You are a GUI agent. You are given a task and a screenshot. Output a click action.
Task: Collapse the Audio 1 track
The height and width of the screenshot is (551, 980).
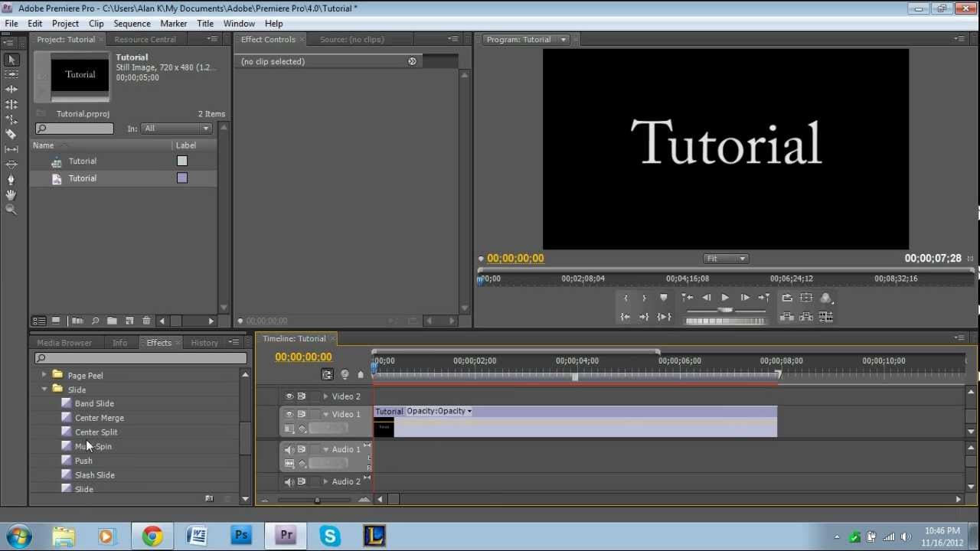(326, 449)
